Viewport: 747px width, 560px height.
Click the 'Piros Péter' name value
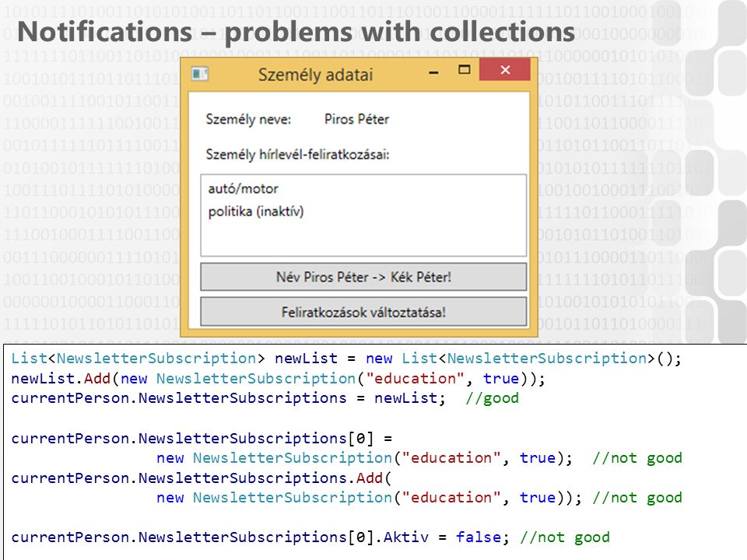click(356, 119)
